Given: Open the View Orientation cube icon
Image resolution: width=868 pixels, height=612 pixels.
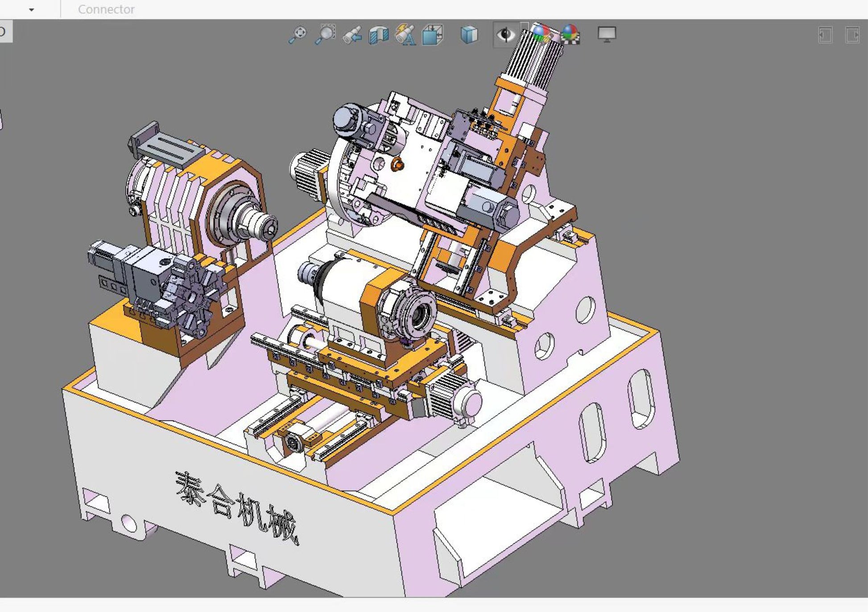Looking at the screenshot, I should [432, 35].
